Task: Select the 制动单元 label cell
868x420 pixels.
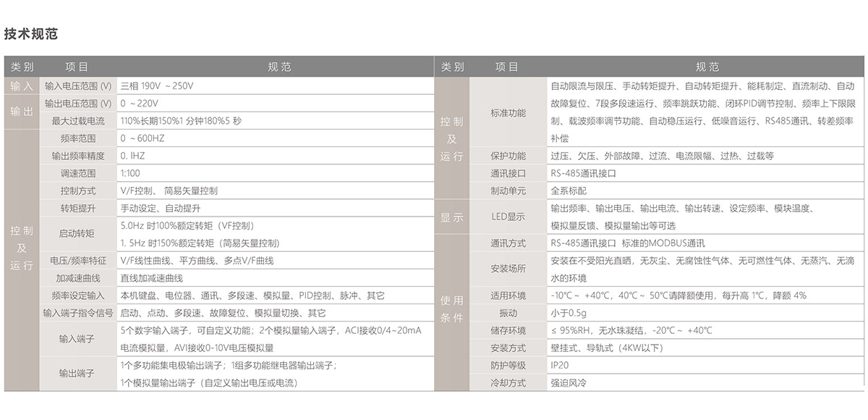Action: (508, 191)
